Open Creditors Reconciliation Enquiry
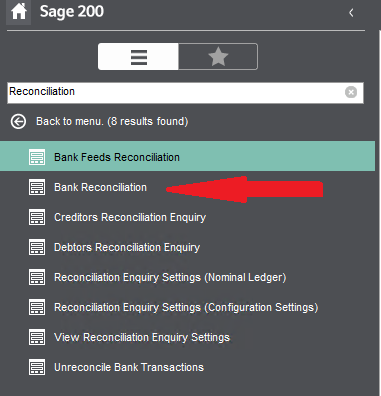381x396 pixels. 130,217
